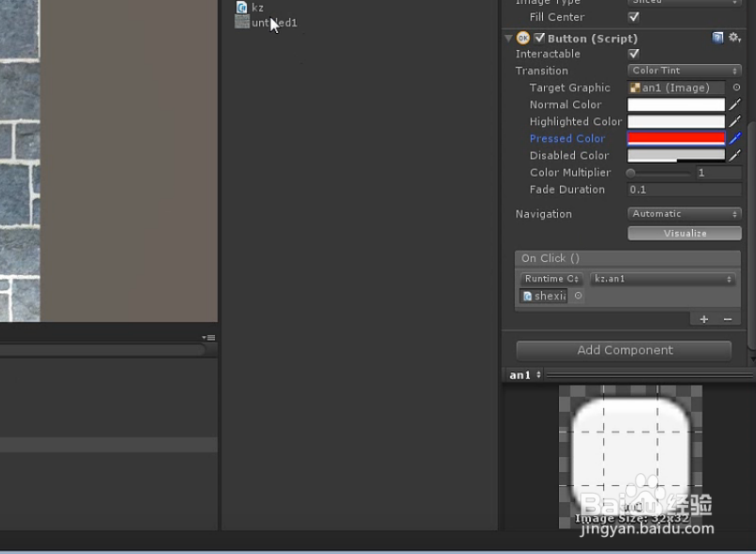Screen dimensions: 756x554
Task: Click the Target Graphic an1 (Image) field
Action: click(x=676, y=88)
